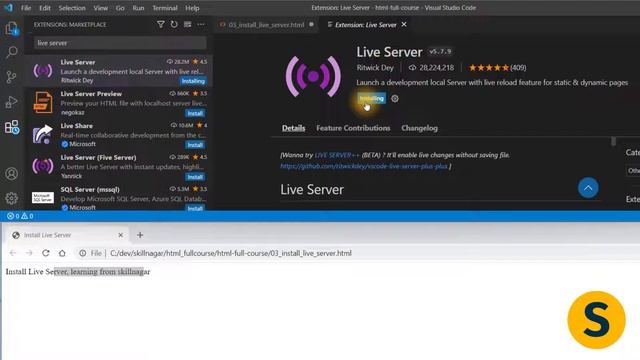Open the Help menu
The image size is (640, 360).
pyautogui.click(x=192, y=8)
